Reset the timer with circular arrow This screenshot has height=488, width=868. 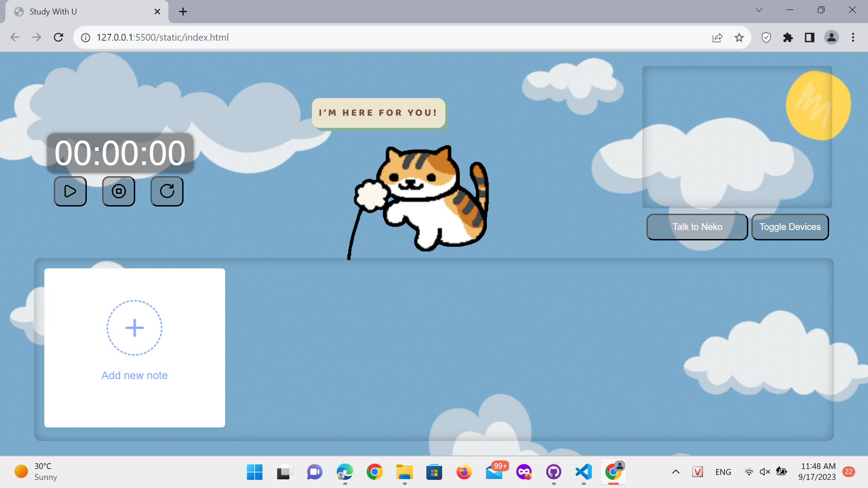pyautogui.click(x=167, y=191)
